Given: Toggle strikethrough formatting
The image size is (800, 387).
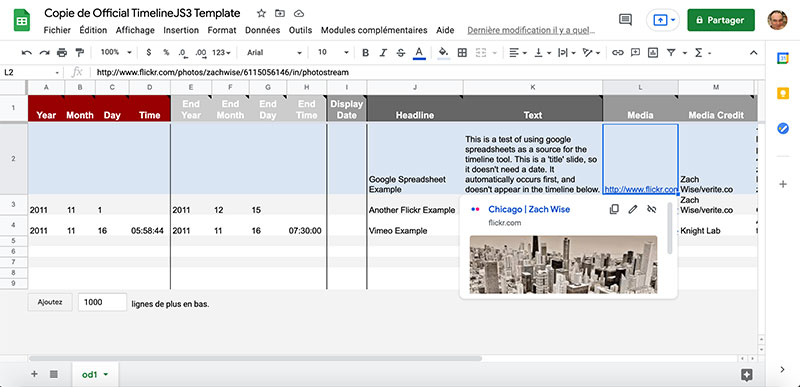Looking at the screenshot, I should coord(401,53).
